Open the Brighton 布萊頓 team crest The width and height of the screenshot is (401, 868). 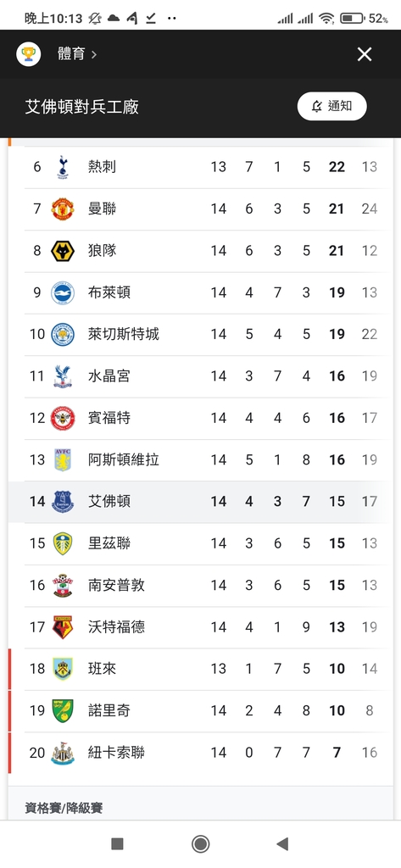pos(63,292)
